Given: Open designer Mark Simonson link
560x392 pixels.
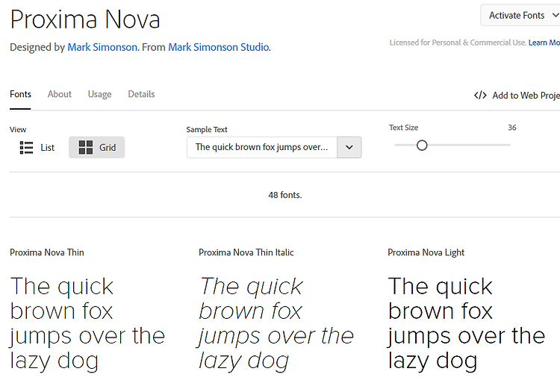Looking at the screenshot, I should [102, 47].
